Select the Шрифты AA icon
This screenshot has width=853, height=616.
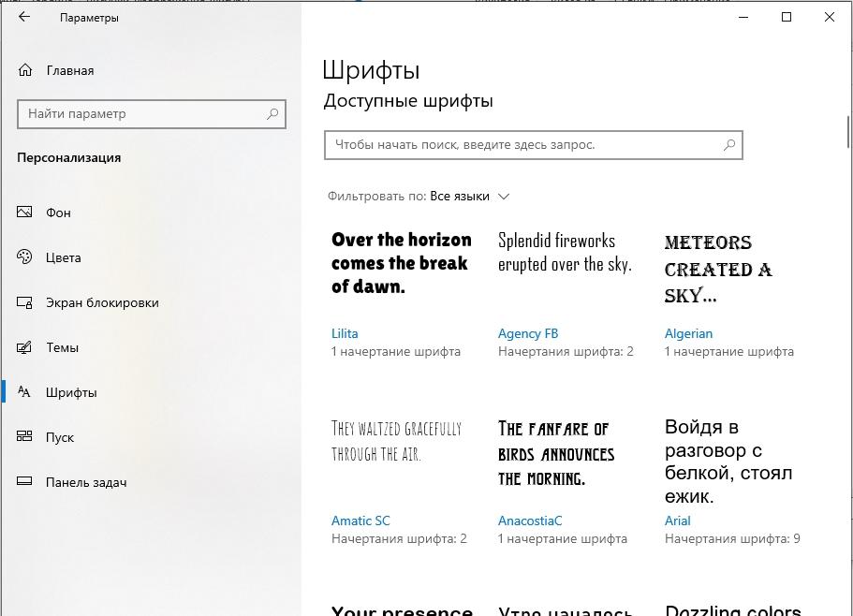coord(24,391)
